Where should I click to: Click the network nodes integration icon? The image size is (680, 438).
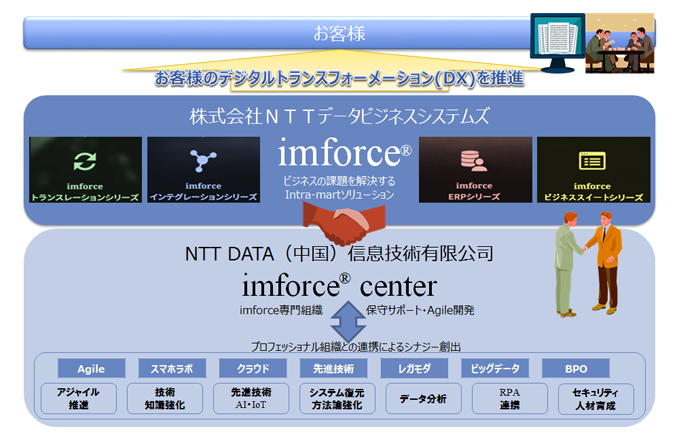[203, 161]
